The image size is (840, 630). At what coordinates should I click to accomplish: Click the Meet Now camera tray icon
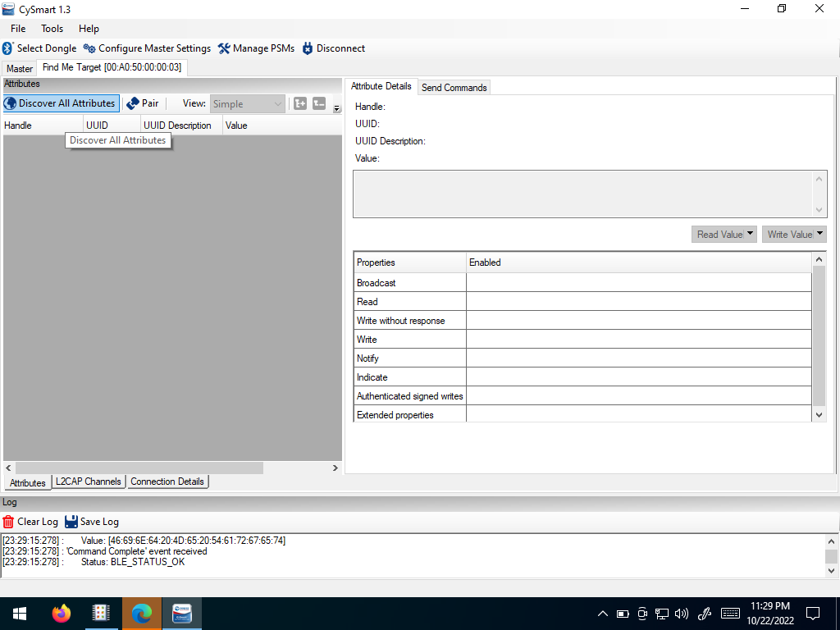tap(642, 614)
